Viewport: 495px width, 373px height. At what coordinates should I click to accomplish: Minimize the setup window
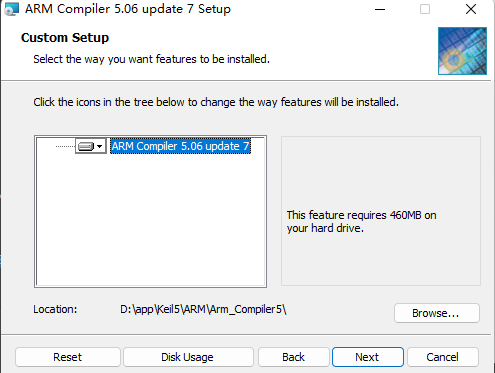tap(380, 9)
